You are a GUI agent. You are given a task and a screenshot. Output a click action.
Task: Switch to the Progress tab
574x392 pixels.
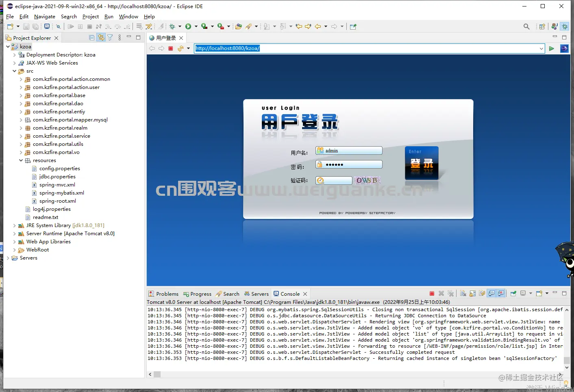198,294
